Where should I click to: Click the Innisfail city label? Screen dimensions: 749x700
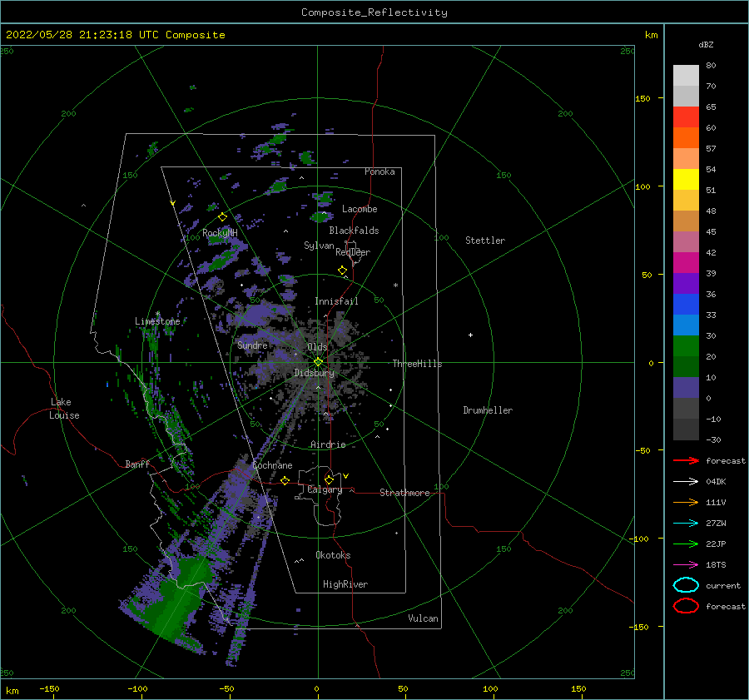[336, 301]
